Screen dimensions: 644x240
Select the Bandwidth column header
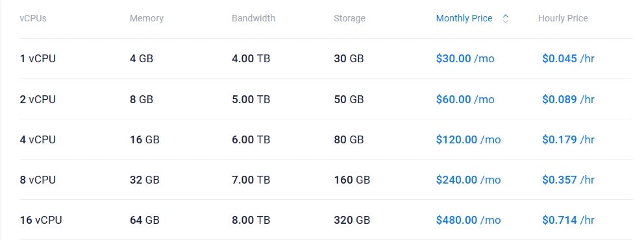tap(253, 18)
